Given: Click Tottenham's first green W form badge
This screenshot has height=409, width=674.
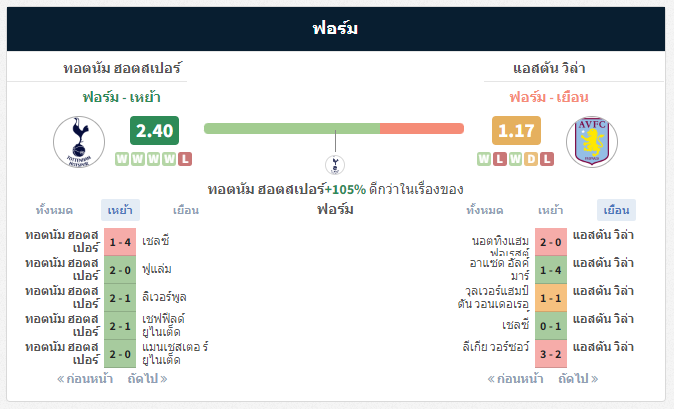Looking at the screenshot, I should click(122, 159).
